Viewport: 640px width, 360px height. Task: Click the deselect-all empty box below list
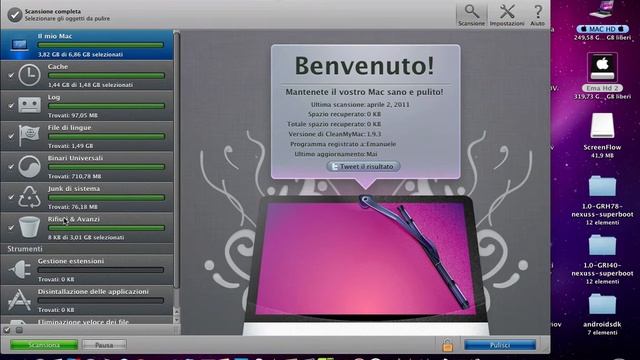19,330
